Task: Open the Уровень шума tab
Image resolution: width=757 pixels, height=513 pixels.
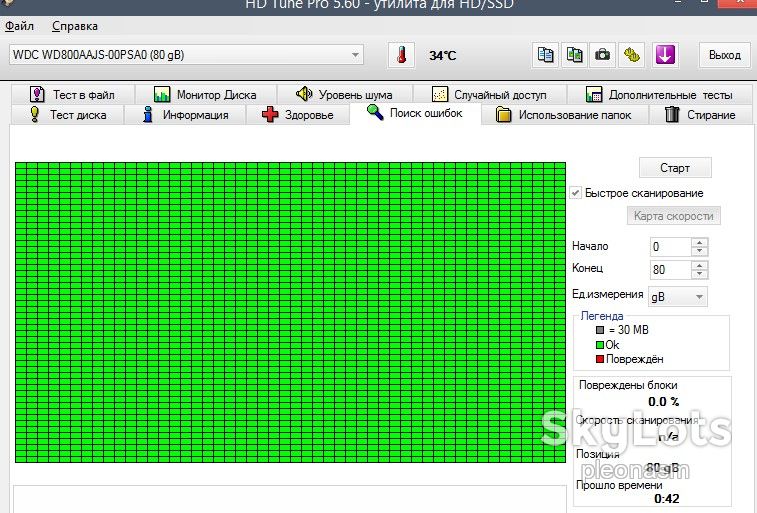Action: tap(345, 94)
